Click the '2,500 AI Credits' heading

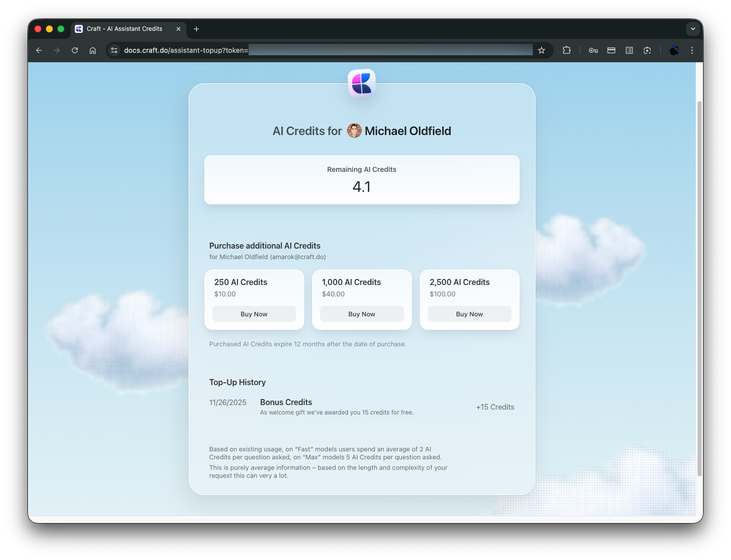460,282
